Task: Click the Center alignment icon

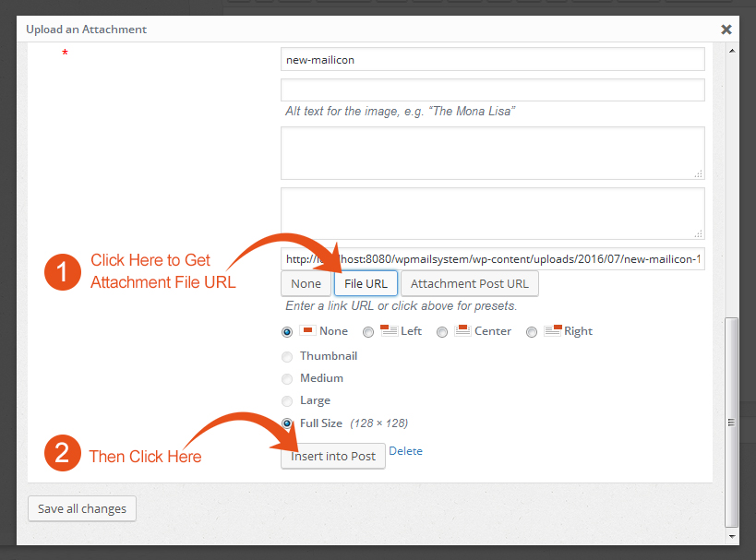Action: click(x=462, y=330)
